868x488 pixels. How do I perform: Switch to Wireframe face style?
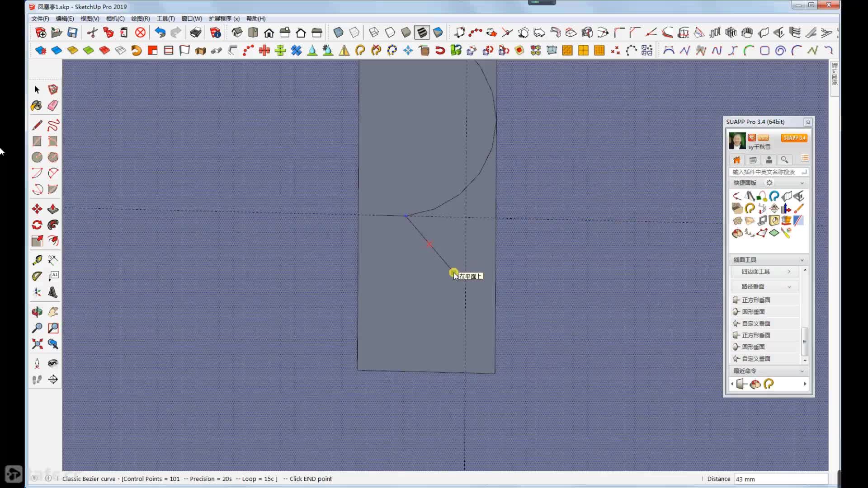click(374, 33)
